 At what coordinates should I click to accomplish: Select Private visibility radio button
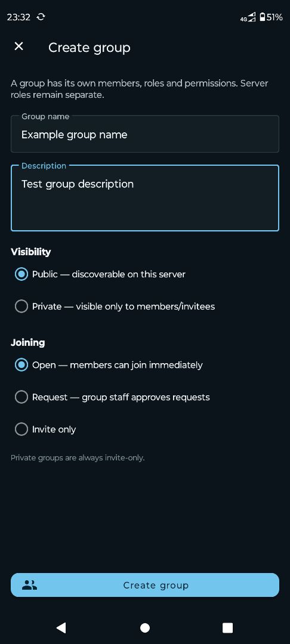(x=21, y=306)
